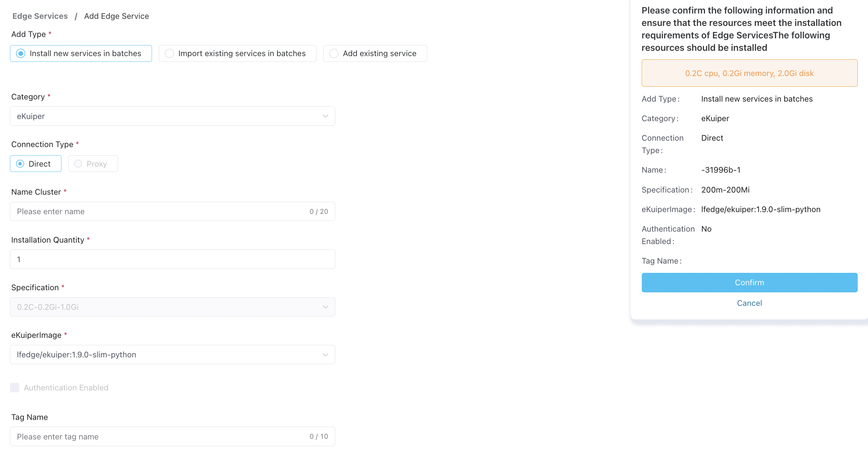The width and height of the screenshot is (868, 454).
Task: Open the eKuiperImage dropdown
Action: click(173, 355)
